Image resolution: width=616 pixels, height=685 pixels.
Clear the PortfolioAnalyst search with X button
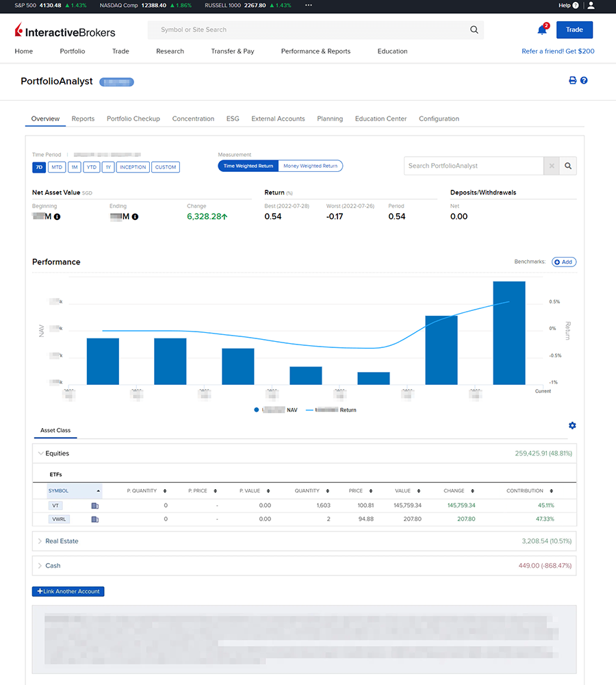[x=552, y=166]
